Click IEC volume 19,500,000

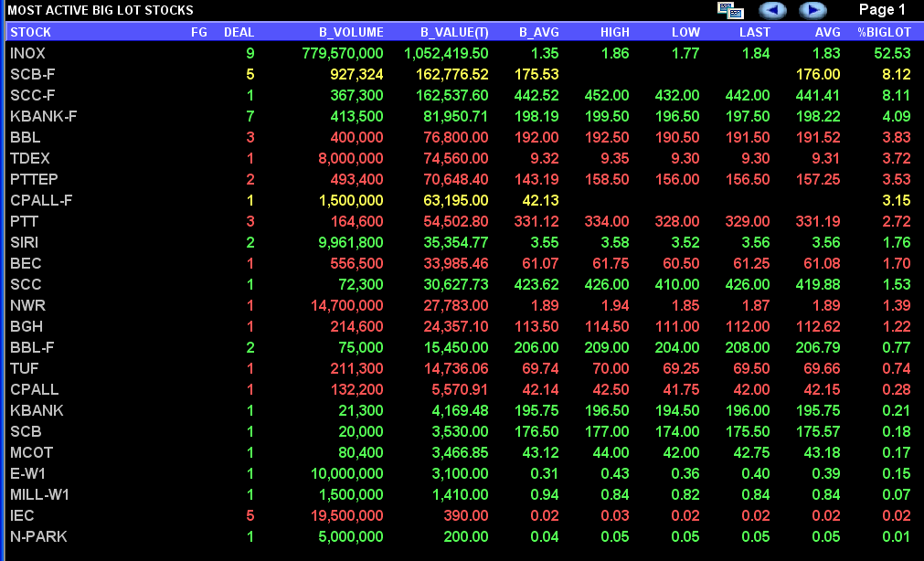[x=347, y=515]
